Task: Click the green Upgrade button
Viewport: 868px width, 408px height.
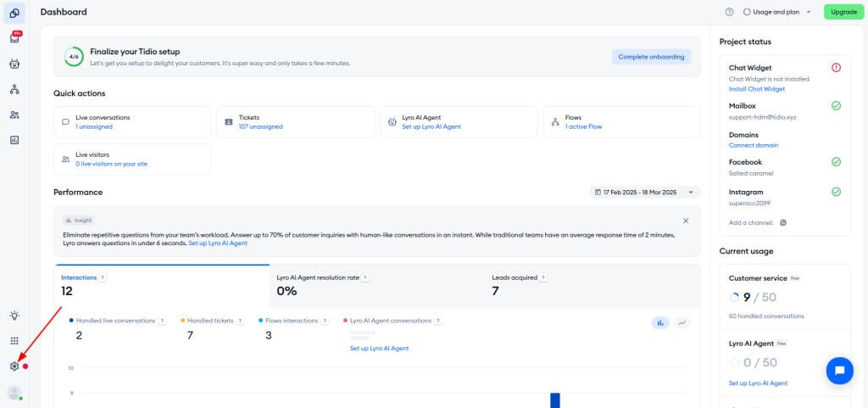Action: 843,12
